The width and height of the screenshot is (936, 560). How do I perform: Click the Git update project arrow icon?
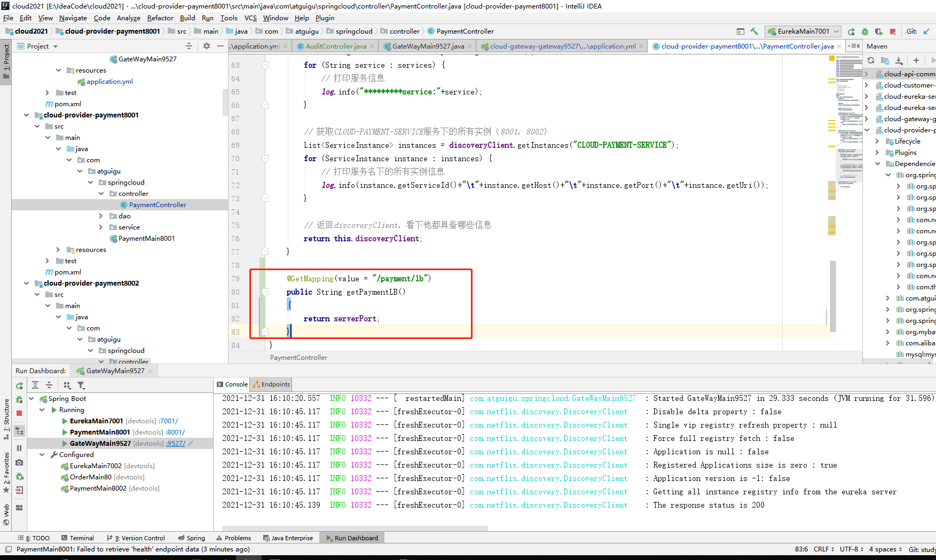coord(926,31)
